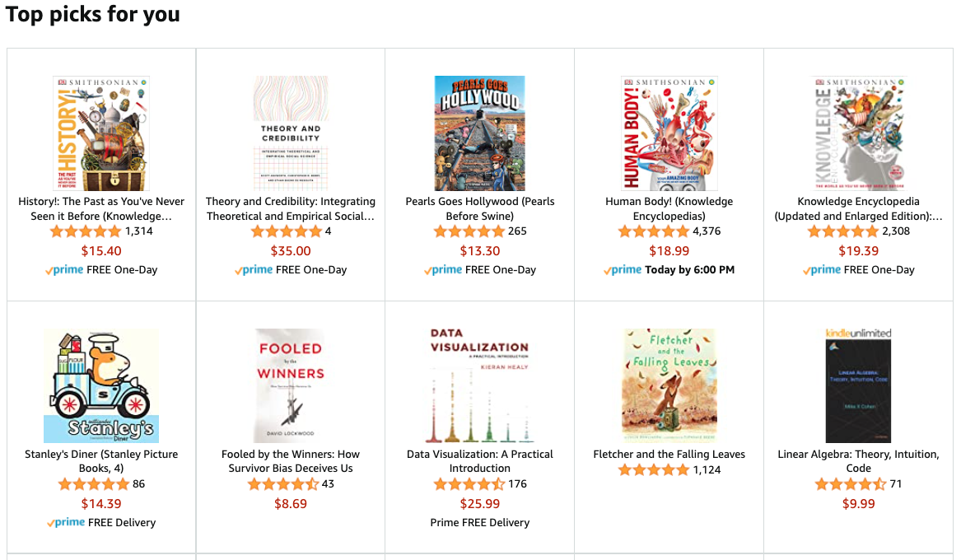Open the History! book cover image
Image resolution: width=961 pixels, height=560 pixels.
(x=101, y=133)
